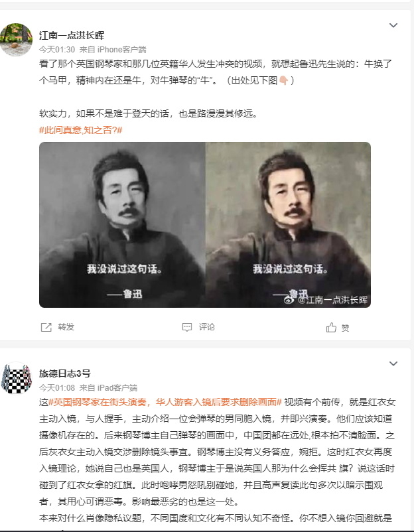
Task: Open the comment (评论) icon
Action: pos(187,327)
